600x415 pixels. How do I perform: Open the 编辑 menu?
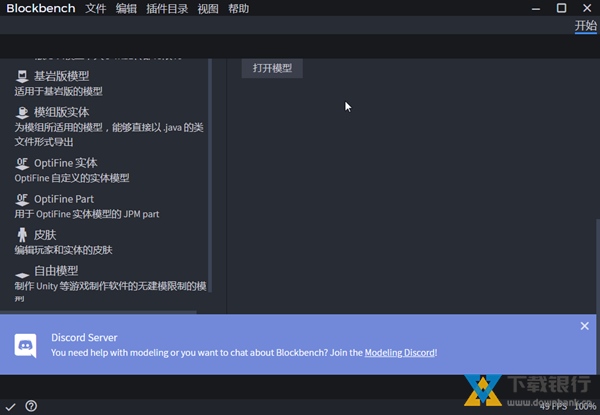point(126,8)
